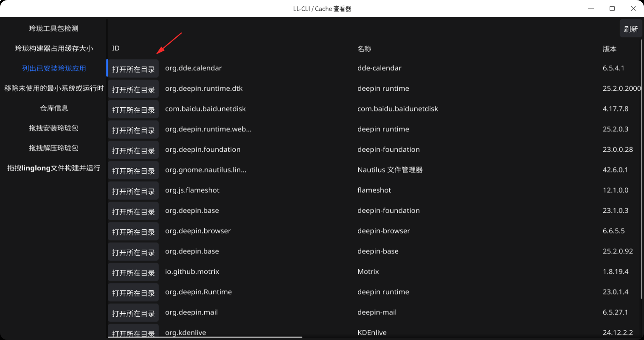Click 打开所在目录 beside org.deepin.runtime.web...
The height and width of the screenshot is (340, 644).
click(133, 130)
